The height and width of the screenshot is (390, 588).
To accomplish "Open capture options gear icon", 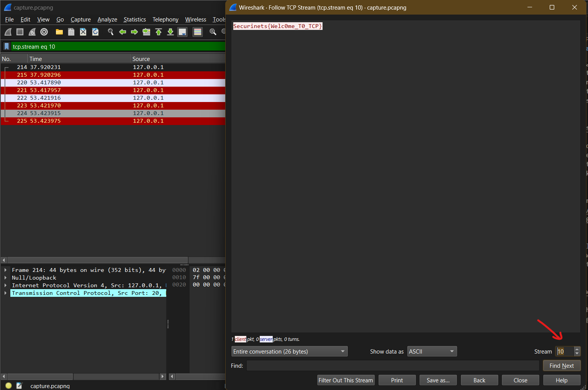I will click(44, 32).
